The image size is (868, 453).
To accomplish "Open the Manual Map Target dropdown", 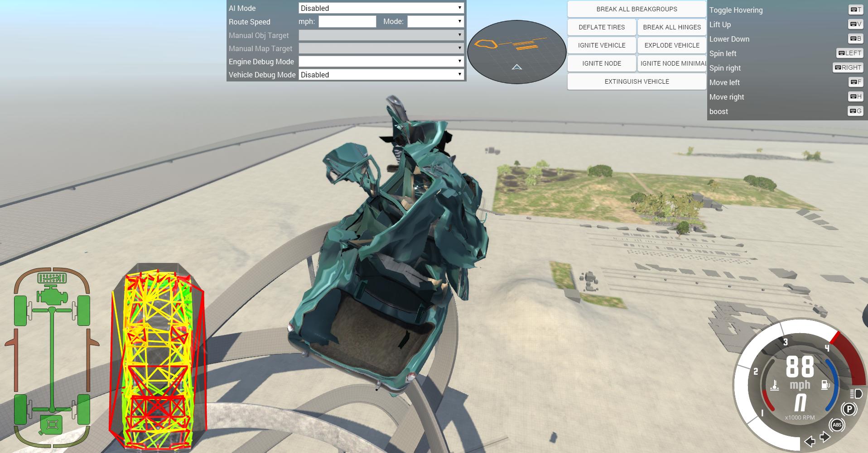I will click(381, 48).
